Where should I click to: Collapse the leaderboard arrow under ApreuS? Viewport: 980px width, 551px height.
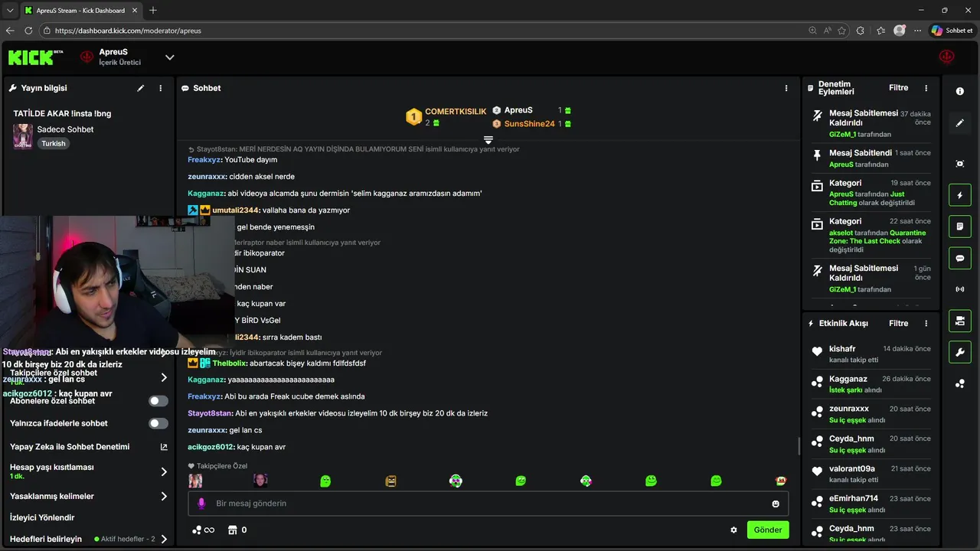[488, 140]
